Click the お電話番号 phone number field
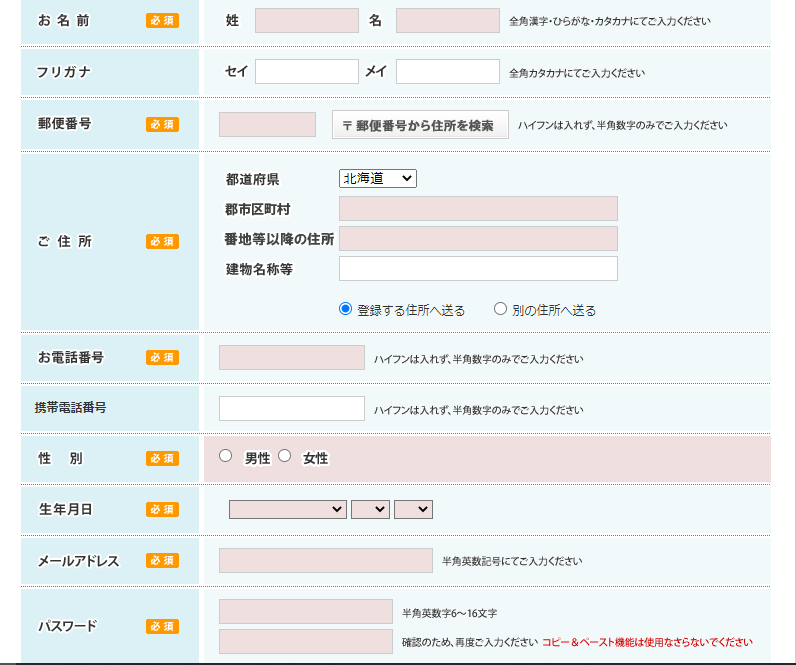This screenshot has height=665, width=796. coord(291,358)
